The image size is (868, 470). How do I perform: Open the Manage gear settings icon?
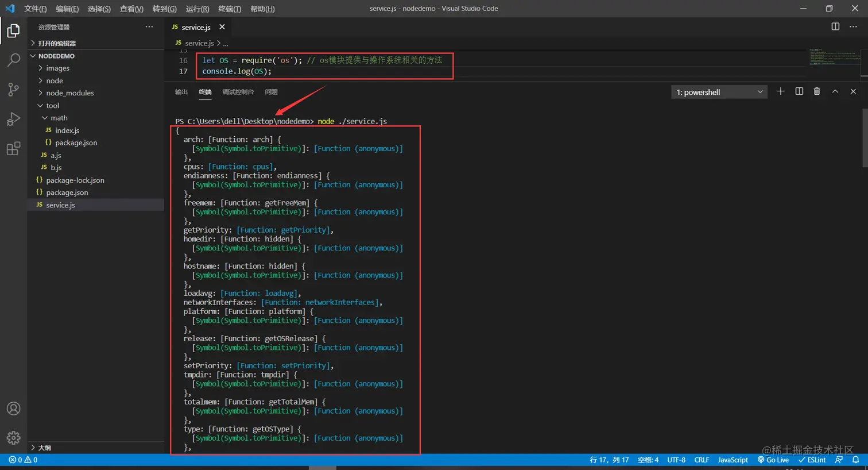[13, 438]
